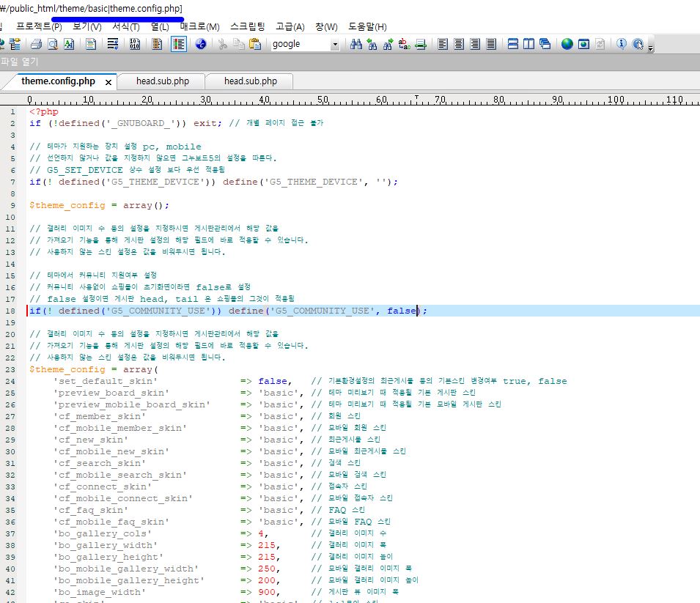Open the 프로젝트(P) menu
Screen dimensions: 700x603
(x=39, y=27)
